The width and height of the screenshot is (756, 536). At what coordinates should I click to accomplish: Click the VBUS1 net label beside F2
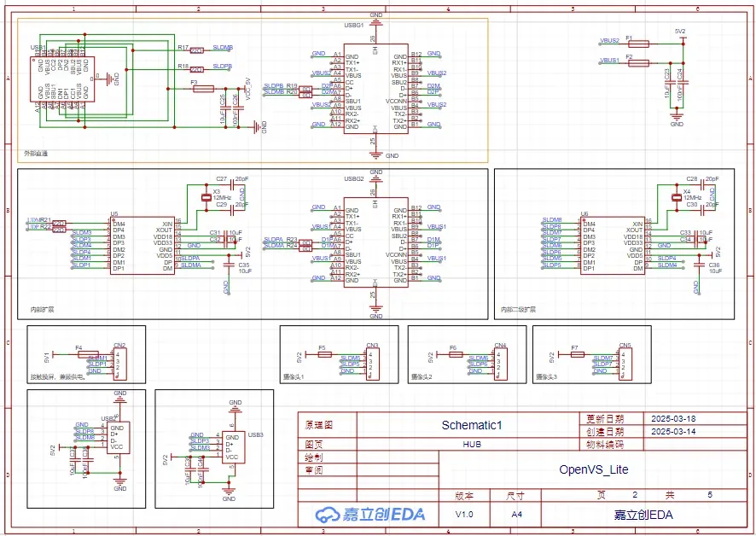[x=609, y=61]
